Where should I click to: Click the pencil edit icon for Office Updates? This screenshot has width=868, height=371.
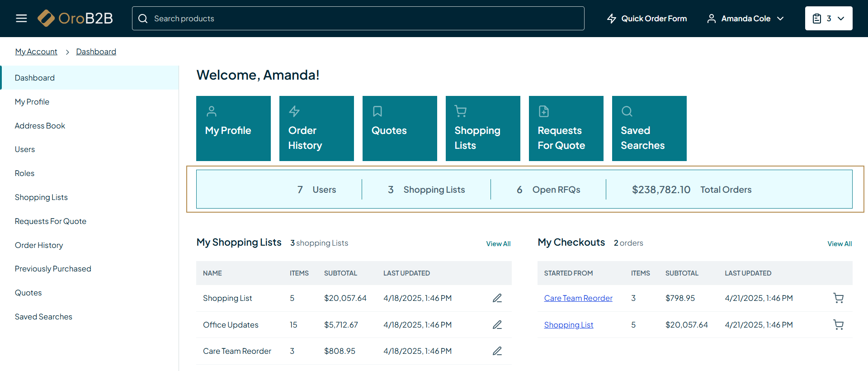coord(497,325)
